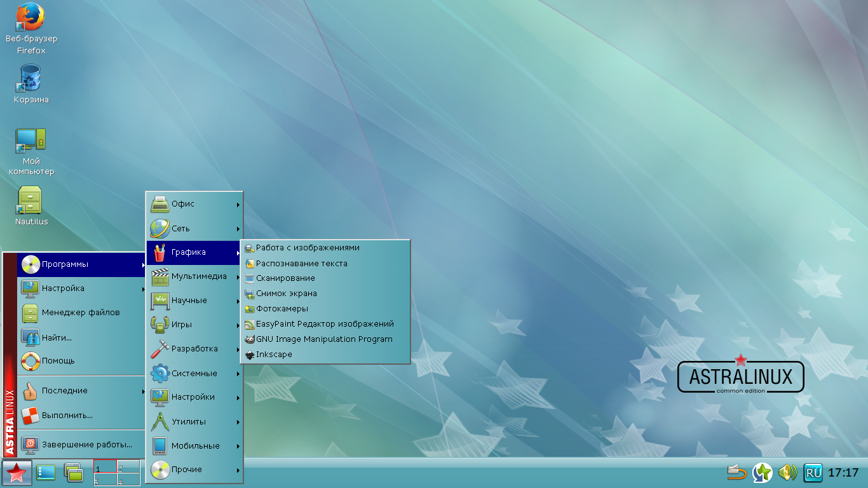Viewport: 868px width, 488px height.
Task: Launch Снимок экрана
Action: pos(325,294)
